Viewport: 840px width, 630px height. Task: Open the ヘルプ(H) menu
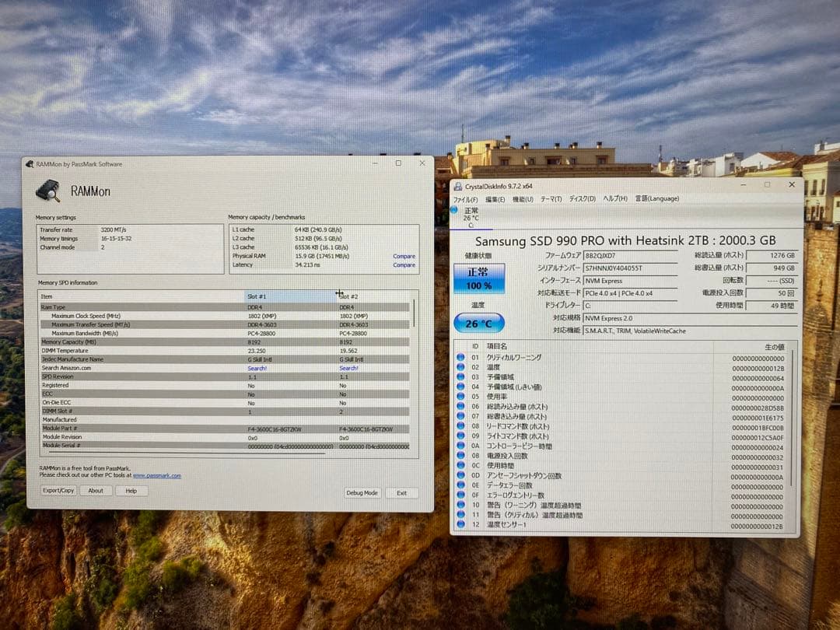pos(613,198)
